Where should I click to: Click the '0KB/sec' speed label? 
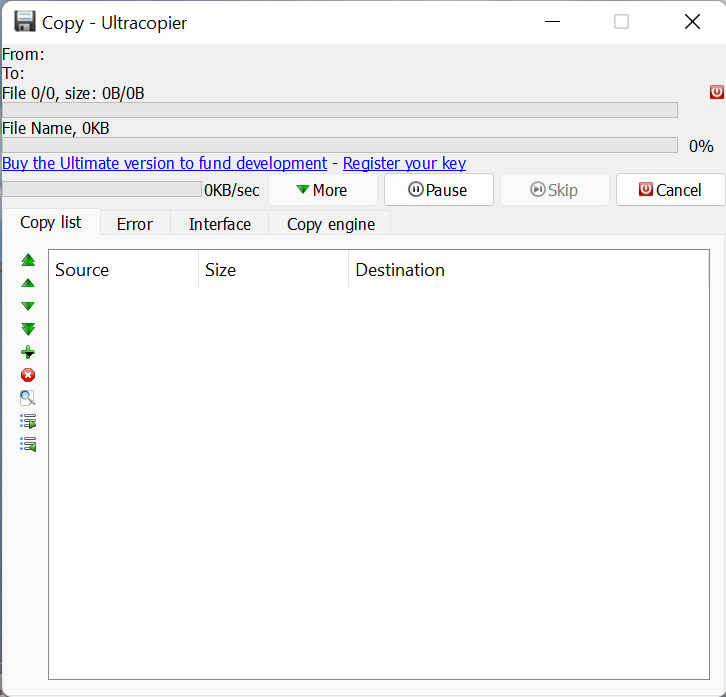click(232, 190)
